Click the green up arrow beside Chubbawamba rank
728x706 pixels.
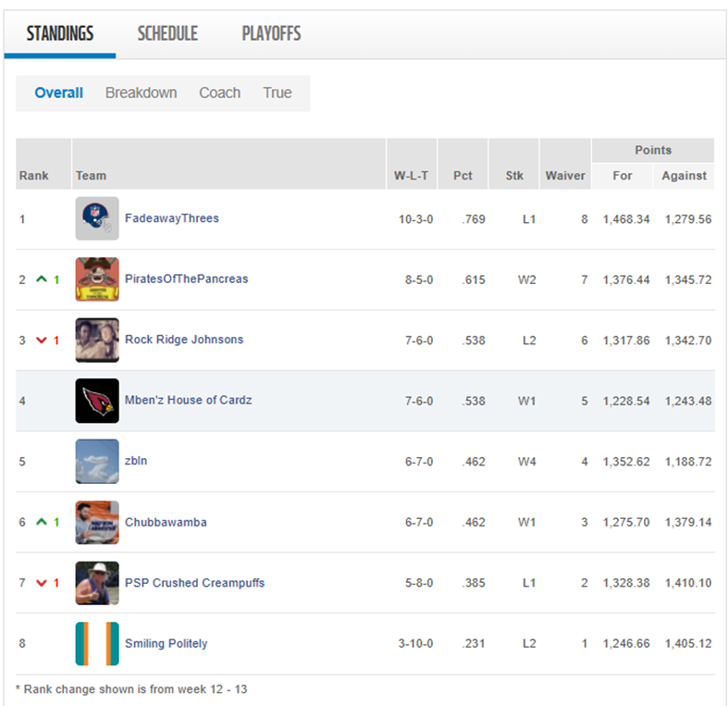click(x=42, y=522)
